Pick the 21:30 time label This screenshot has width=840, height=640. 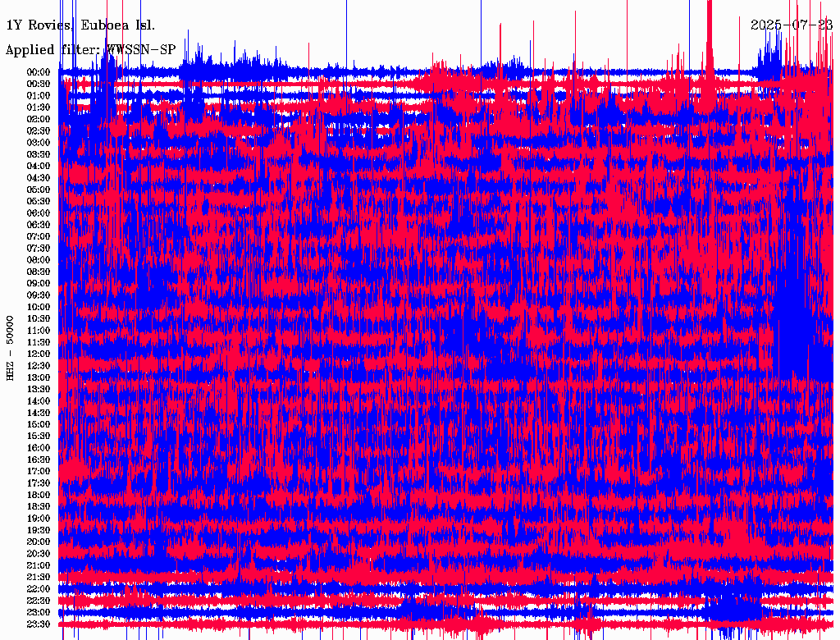click(39, 578)
